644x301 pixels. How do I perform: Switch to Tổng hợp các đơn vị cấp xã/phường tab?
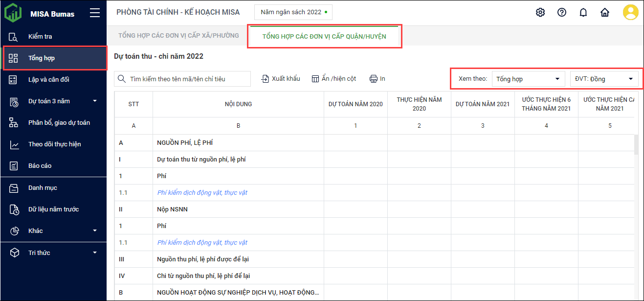pos(178,36)
